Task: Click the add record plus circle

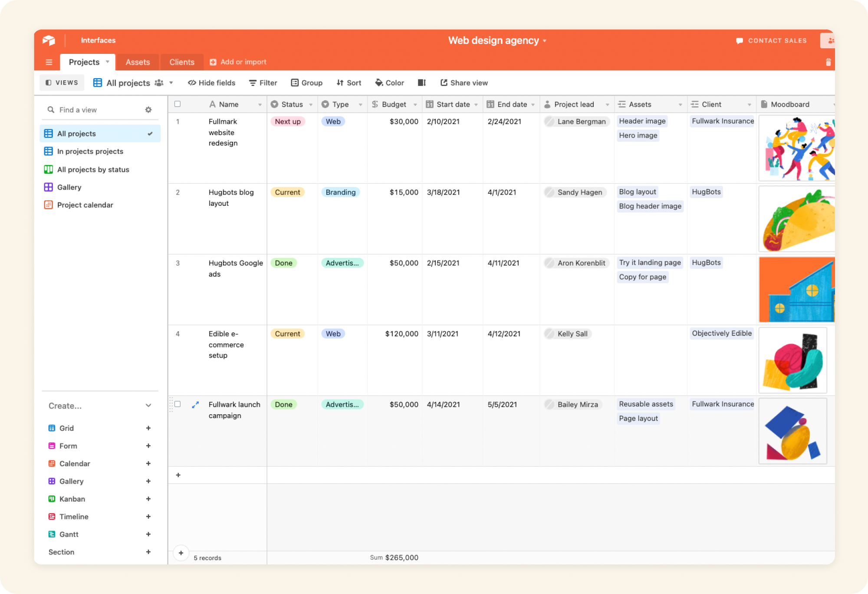Action: tap(181, 553)
